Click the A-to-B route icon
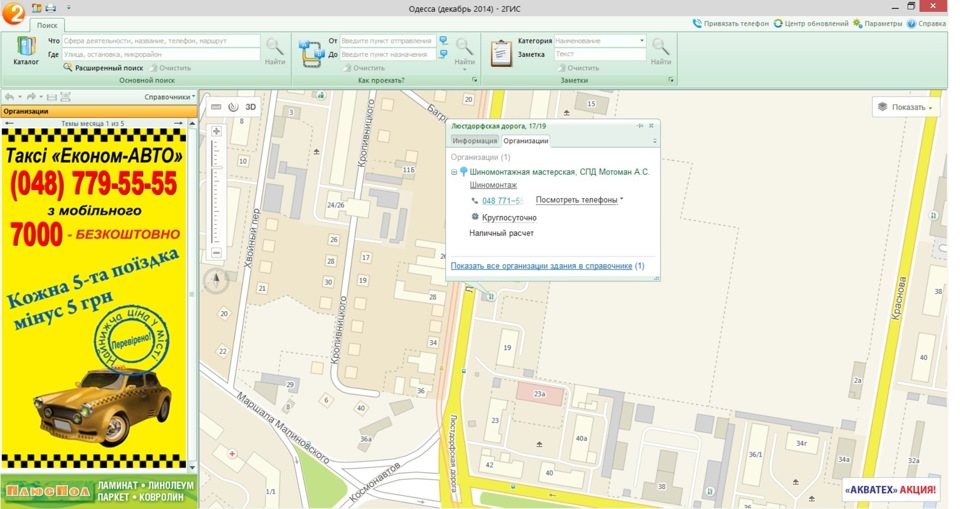 (312, 53)
